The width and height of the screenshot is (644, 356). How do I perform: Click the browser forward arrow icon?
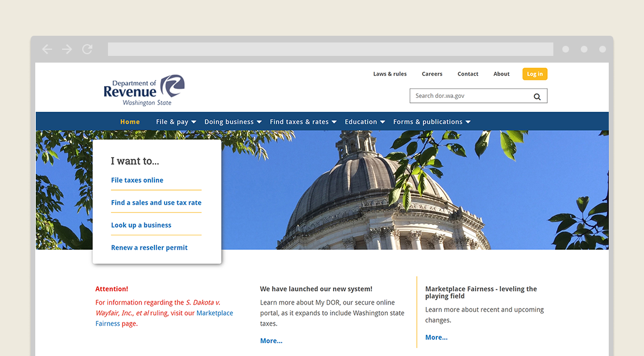[x=67, y=49]
